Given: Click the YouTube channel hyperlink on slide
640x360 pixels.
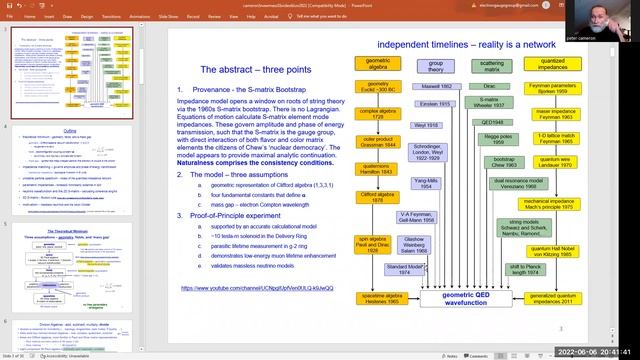Looking at the screenshot, I should coord(257,288).
